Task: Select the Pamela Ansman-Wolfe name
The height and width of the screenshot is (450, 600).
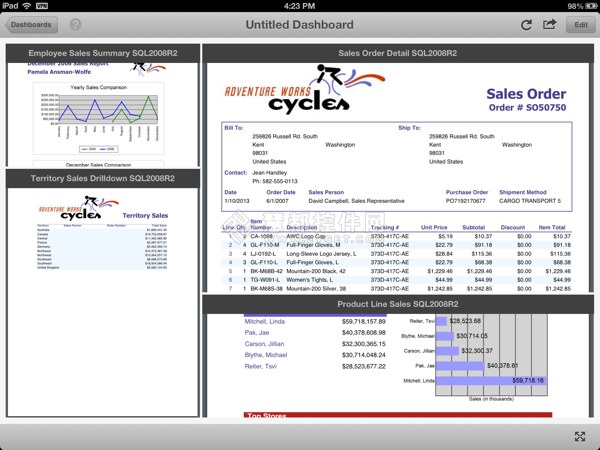Action: 59,72
